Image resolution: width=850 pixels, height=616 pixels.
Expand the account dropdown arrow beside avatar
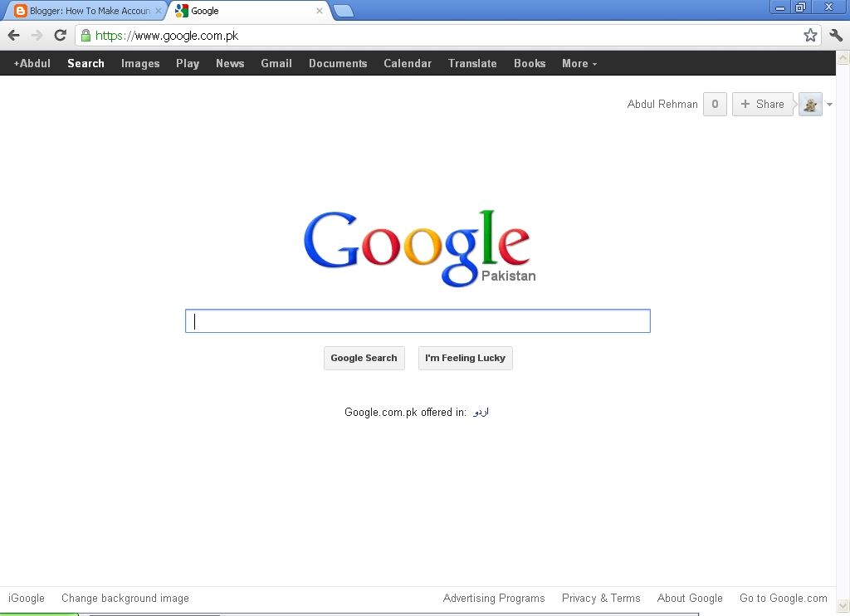click(x=829, y=105)
